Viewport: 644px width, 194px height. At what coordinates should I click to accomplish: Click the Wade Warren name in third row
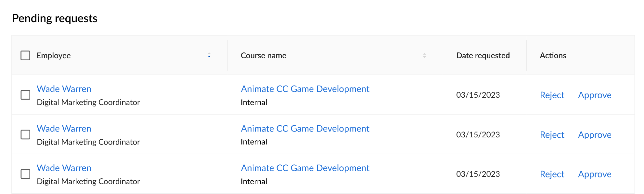tap(64, 168)
